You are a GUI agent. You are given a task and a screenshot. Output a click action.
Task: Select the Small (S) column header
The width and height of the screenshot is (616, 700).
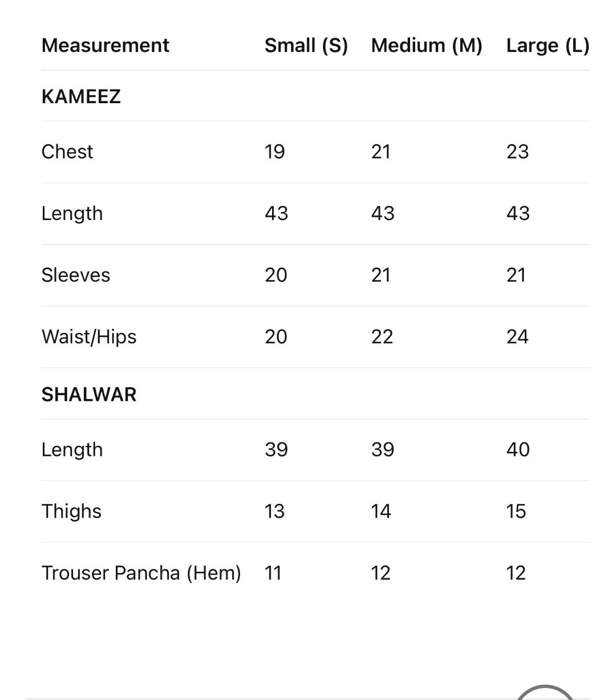click(306, 46)
